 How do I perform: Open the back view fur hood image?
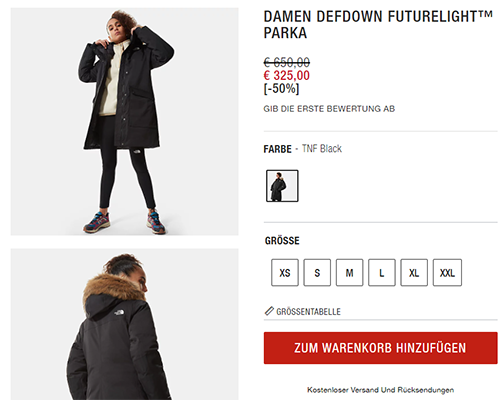(124, 324)
